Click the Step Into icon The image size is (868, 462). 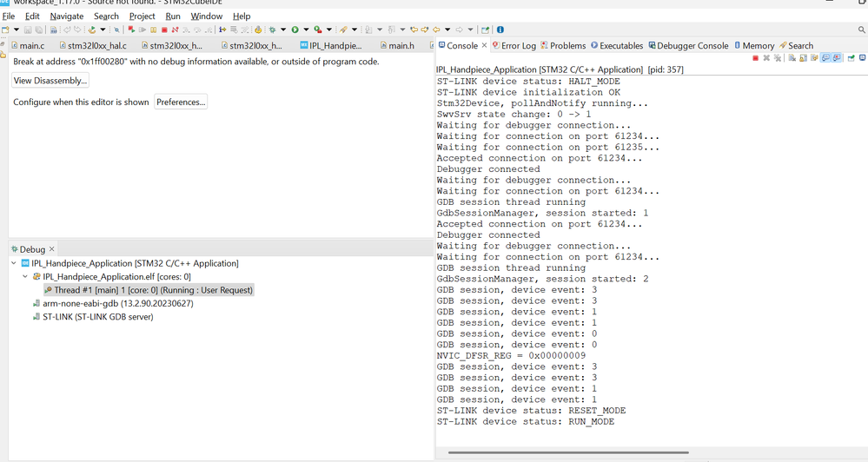[x=186, y=30]
